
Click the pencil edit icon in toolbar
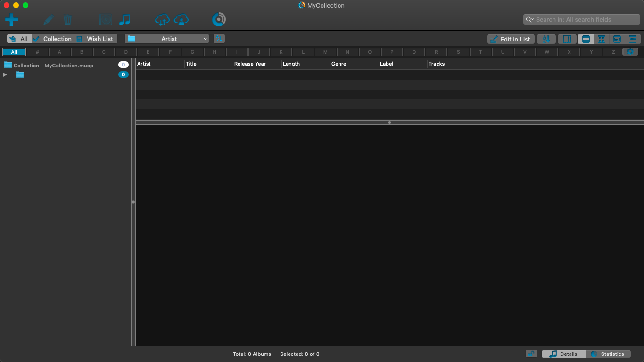[x=48, y=20]
